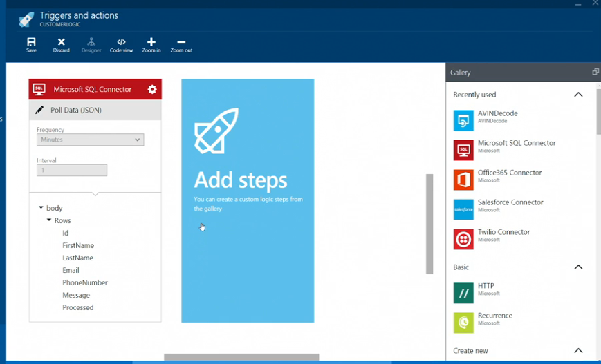601x364 pixels.
Task: Click the Twilio Connector icon
Action: point(463,239)
